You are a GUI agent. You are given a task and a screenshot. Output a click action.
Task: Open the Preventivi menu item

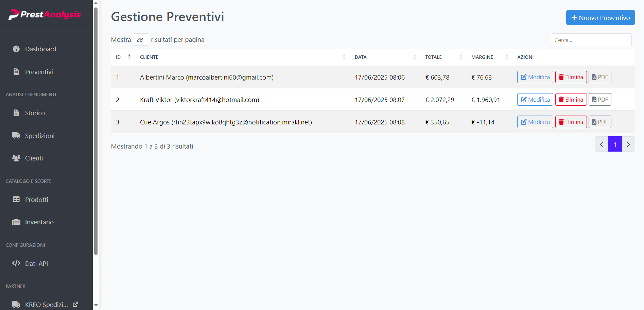click(39, 72)
